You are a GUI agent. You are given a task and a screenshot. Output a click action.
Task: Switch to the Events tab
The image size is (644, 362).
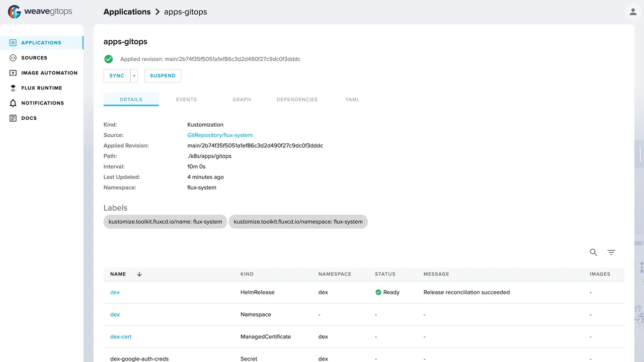tap(186, 100)
